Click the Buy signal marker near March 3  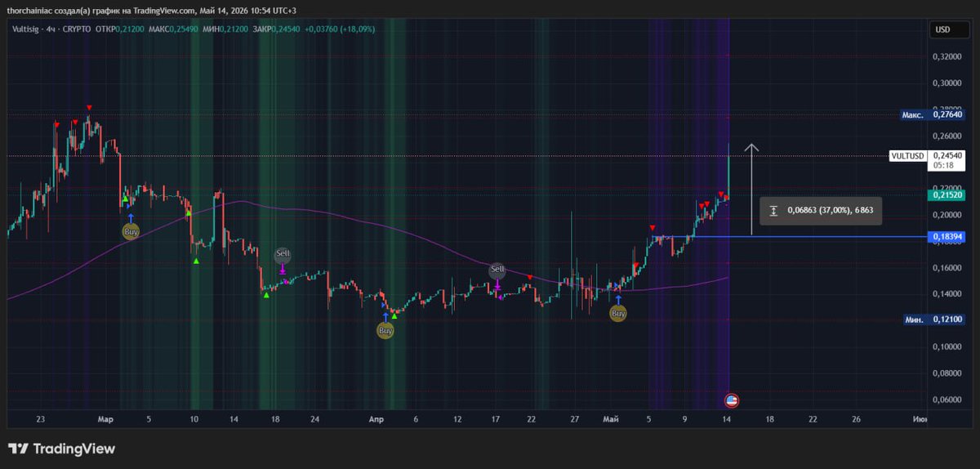[x=131, y=232]
